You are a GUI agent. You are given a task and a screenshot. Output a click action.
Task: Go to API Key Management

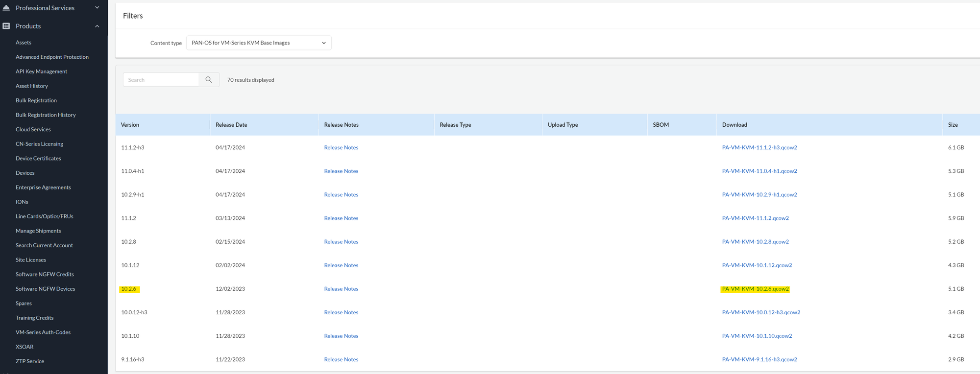coord(41,71)
